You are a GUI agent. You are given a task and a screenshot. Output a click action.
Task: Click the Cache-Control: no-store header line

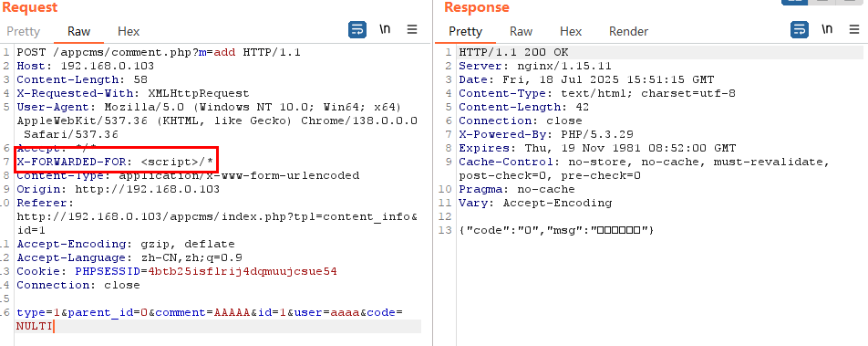pos(645,162)
